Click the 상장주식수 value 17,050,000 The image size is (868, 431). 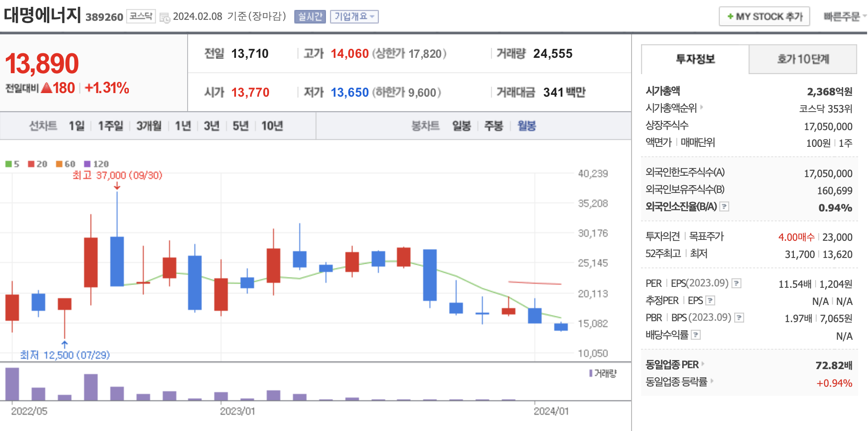[828, 127]
